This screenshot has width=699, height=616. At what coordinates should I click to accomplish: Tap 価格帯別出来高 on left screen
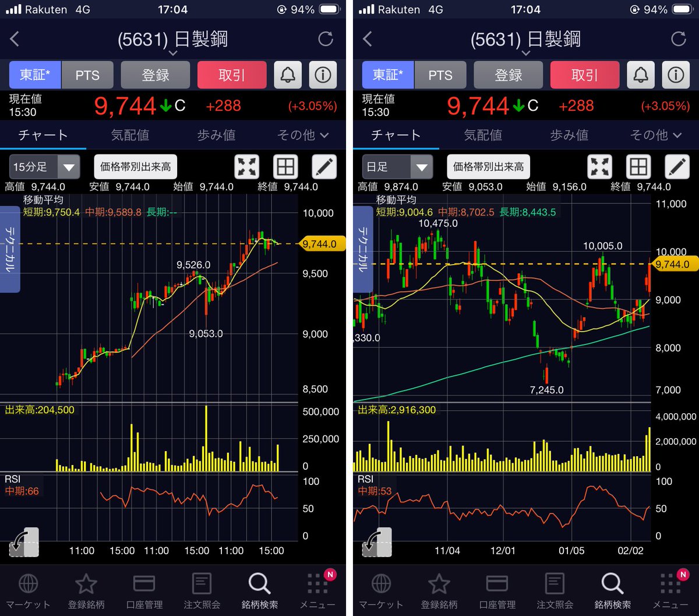(x=136, y=167)
